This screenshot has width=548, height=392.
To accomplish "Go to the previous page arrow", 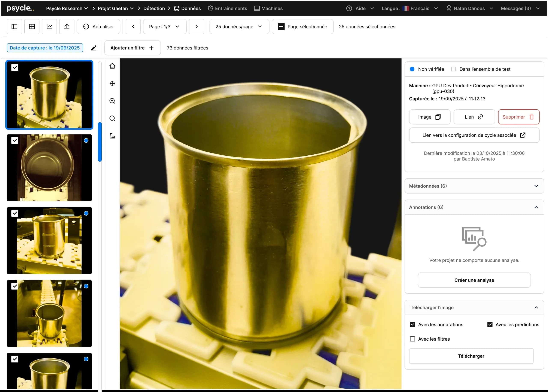I will (x=133, y=27).
